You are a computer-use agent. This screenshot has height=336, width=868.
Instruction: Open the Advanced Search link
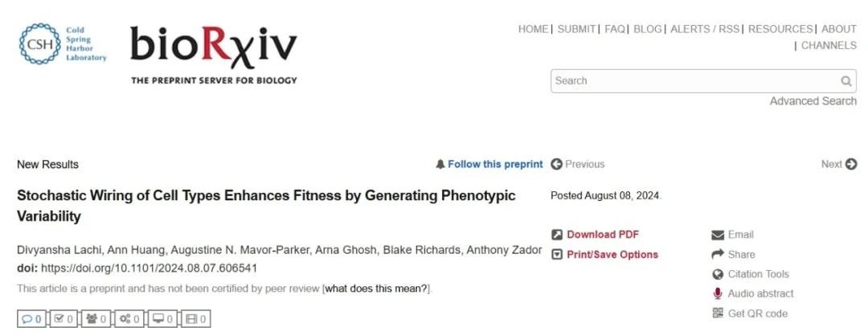813,101
